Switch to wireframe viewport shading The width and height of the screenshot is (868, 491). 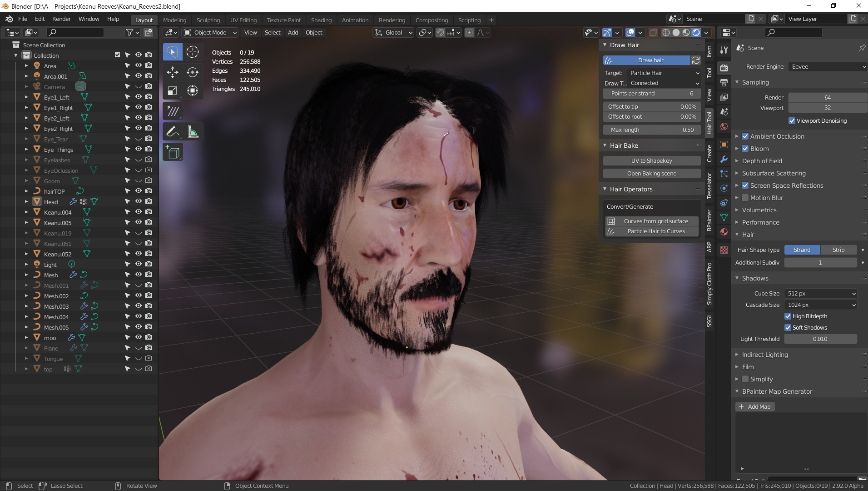(x=666, y=32)
